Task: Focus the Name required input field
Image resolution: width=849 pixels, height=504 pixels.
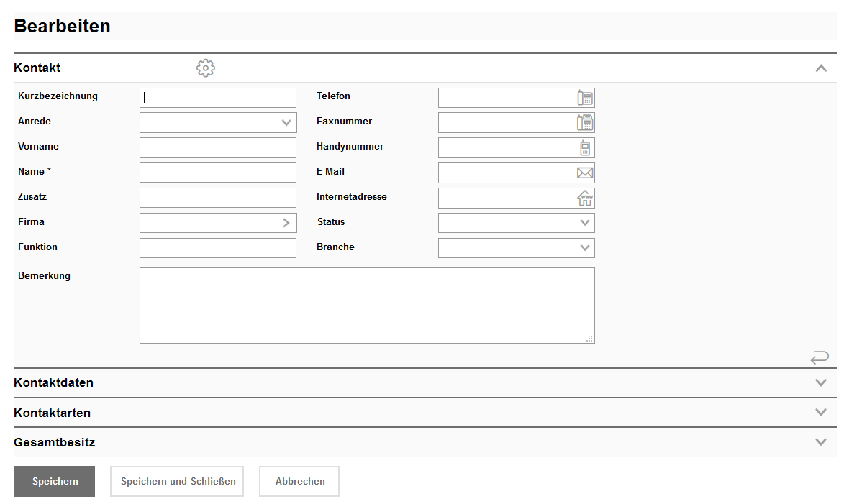Action: tap(217, 173)
